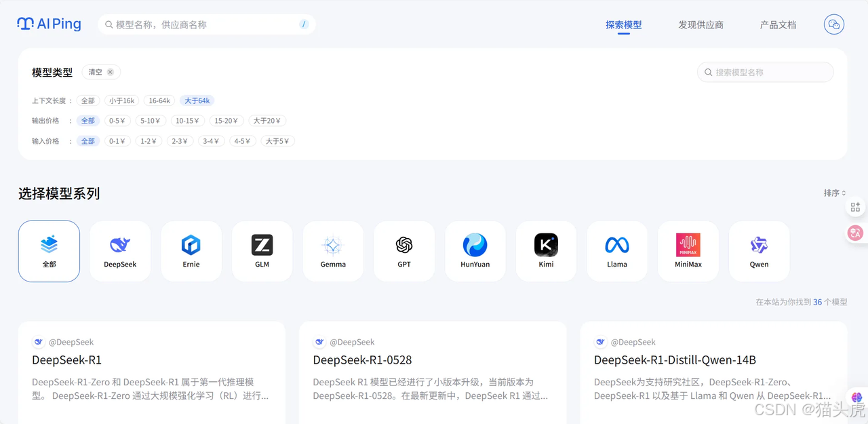This screenshot has width=868, height=424.
Task: Select the Gemma series tile
Action: click(x=333, y=251)
